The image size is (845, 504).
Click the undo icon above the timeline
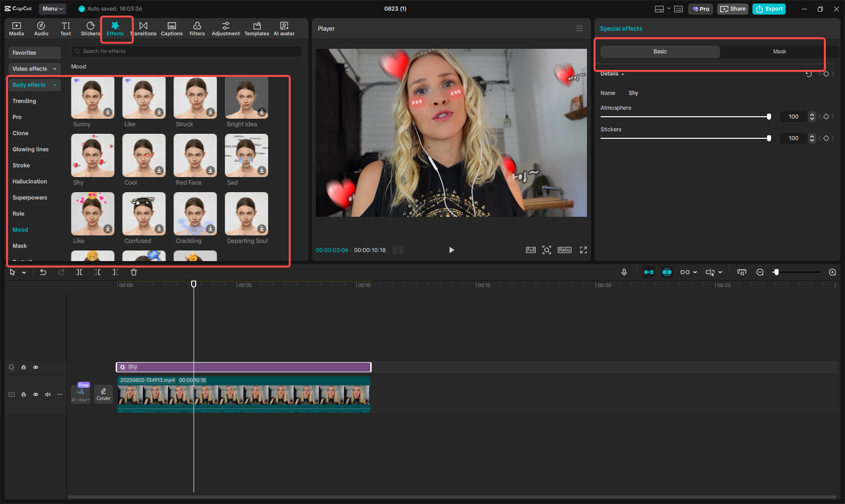tap(43, 272)
